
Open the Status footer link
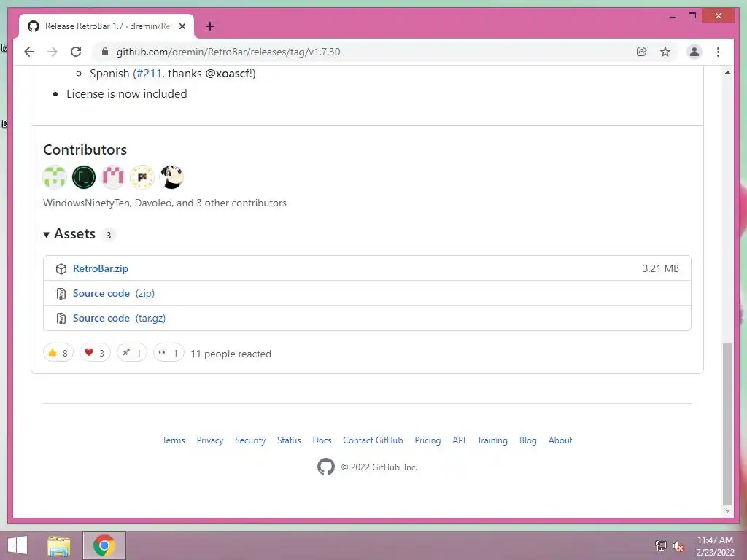pos(289,440)
